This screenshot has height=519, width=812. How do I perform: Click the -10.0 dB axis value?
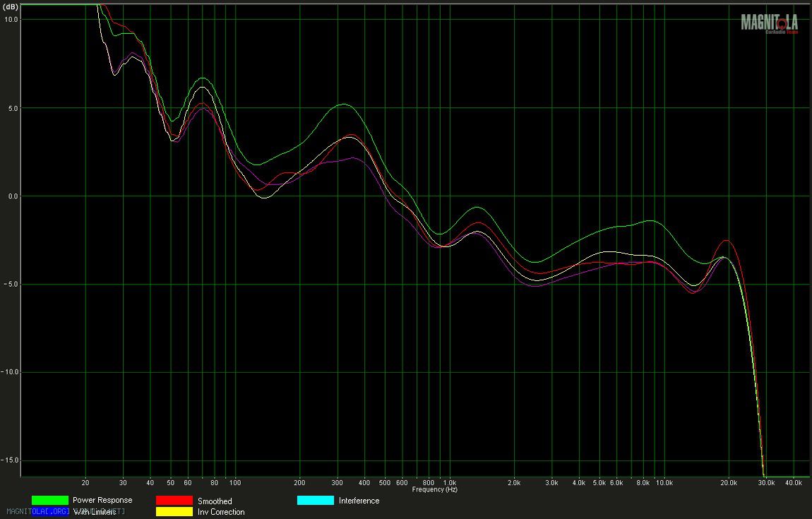[x=10, y=372]
